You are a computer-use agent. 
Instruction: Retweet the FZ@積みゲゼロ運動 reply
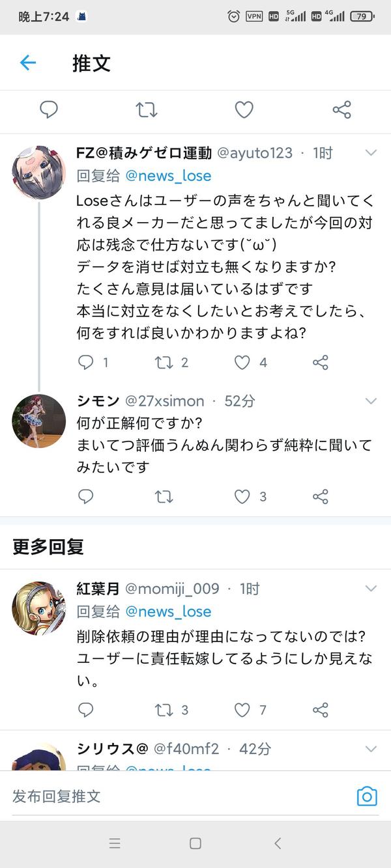pos(164,363)
